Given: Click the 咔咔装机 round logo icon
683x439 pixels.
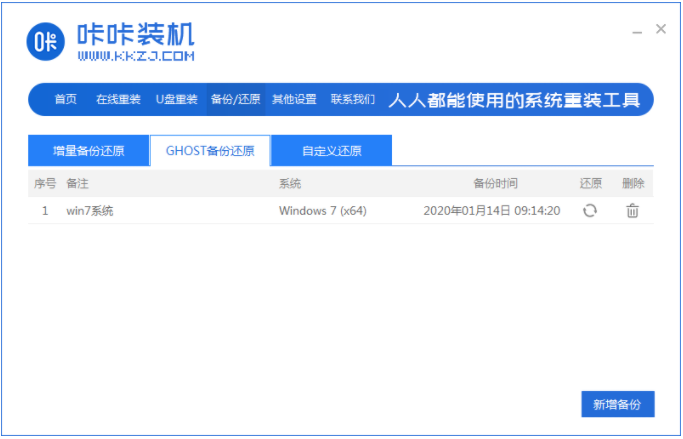Looking at the screenshot, I should pos(46,41).
